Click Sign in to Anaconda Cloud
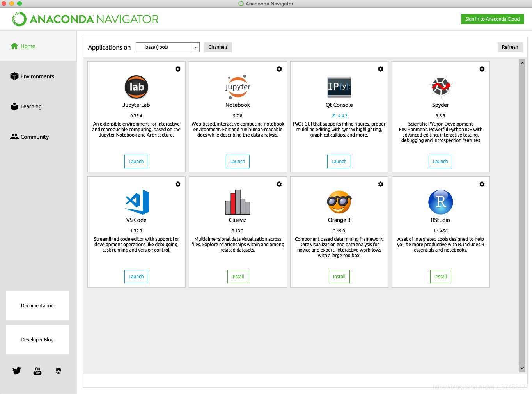This screenshot has height=394, width=532. pyautogui.click(x=492, y=19)
